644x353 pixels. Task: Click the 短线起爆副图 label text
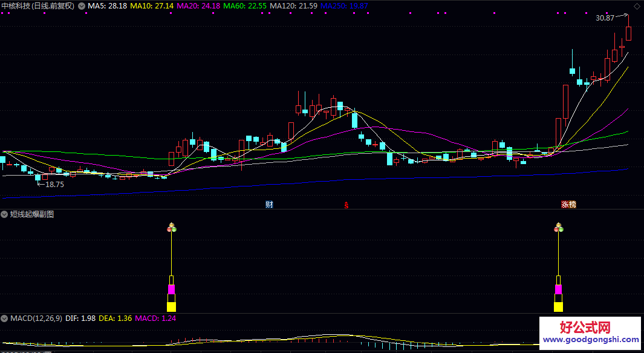click(32, 214)
